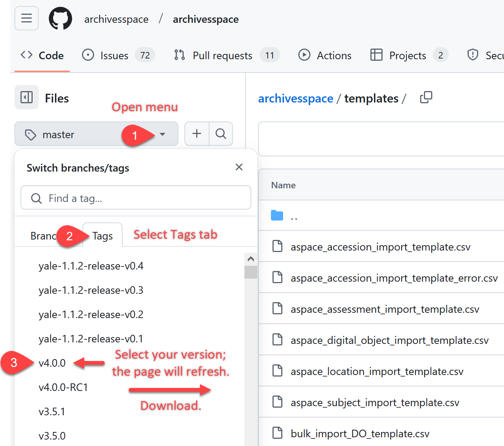504x446 pixels.
Task: Switch to the Branches tab
Action: (42, 235)
